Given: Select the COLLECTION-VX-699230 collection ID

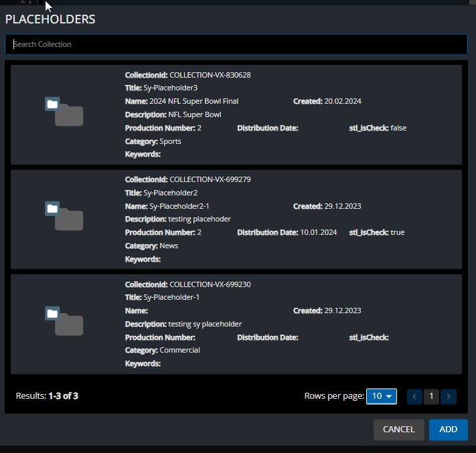Looking at the screenshot, I should click(x=210, y=284).
